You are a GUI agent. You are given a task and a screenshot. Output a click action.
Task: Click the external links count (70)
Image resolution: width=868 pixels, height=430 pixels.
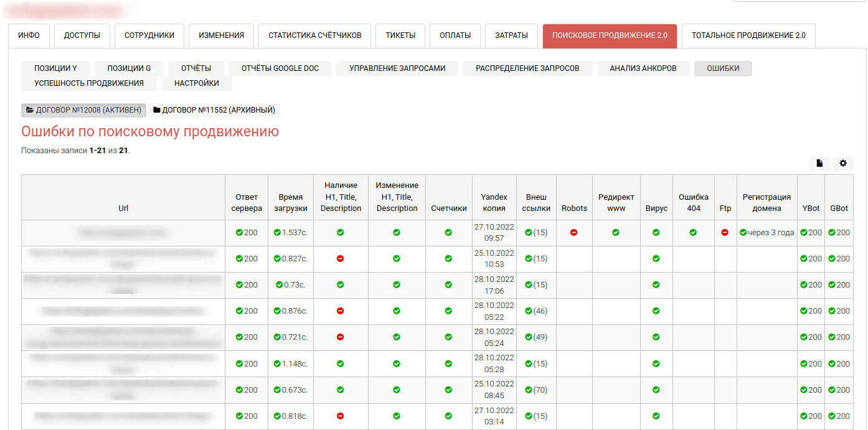[535, 390]
